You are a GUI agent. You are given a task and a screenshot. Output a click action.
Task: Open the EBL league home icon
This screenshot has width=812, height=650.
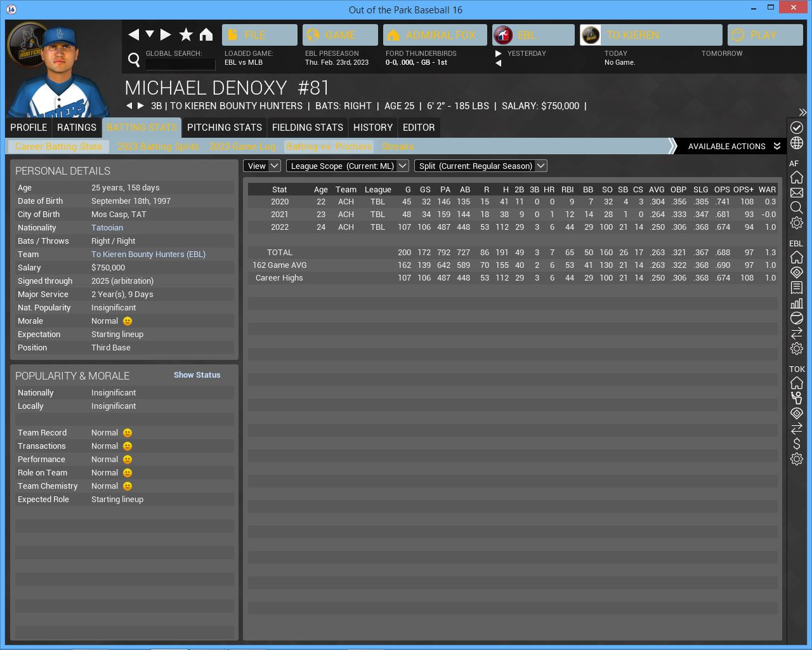coord(797,257)
